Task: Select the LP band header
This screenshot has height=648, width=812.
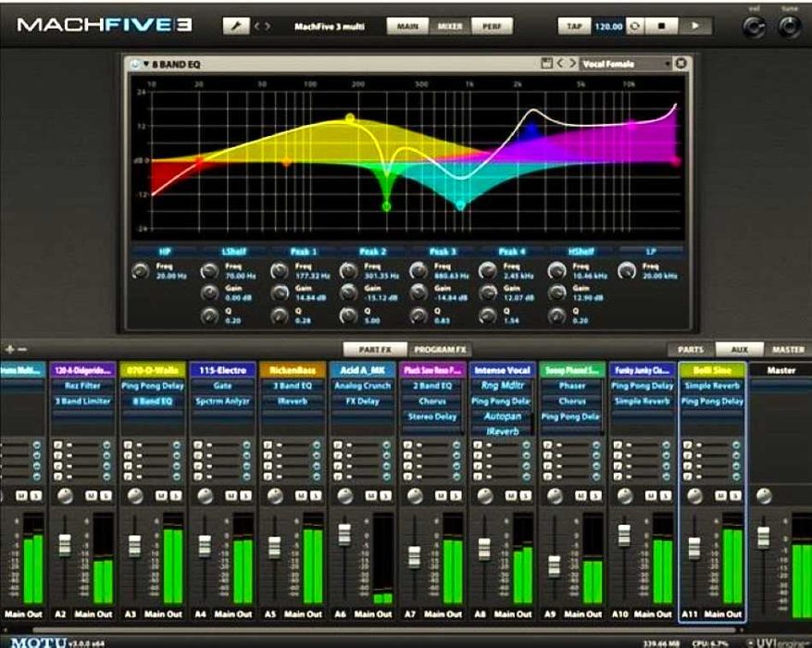Action: coord(650,252)
